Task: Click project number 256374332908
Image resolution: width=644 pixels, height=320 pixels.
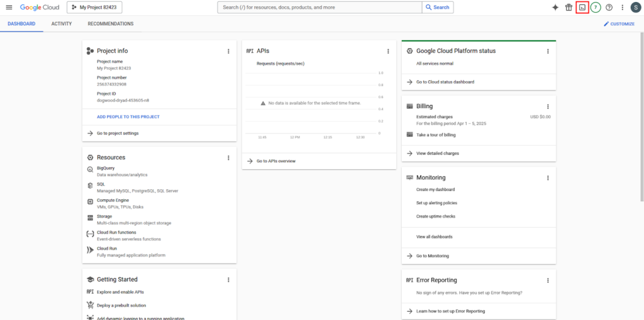Action: pos(112,84)
